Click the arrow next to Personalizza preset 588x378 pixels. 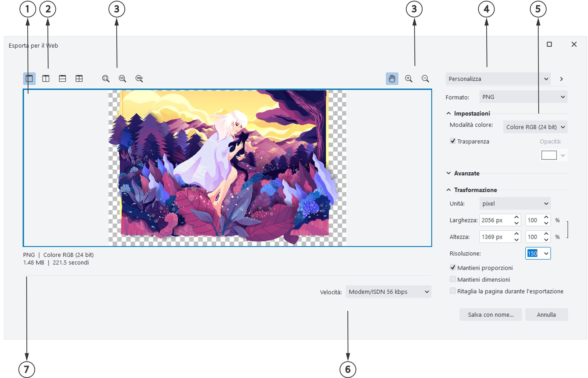tap(562, 79)
